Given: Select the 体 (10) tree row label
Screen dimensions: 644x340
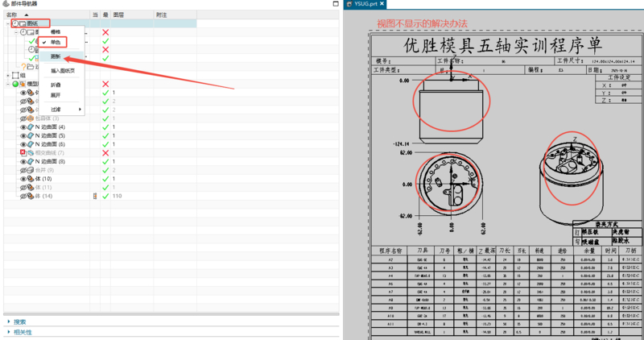Looking at the screenshot, I should (43, 179).
